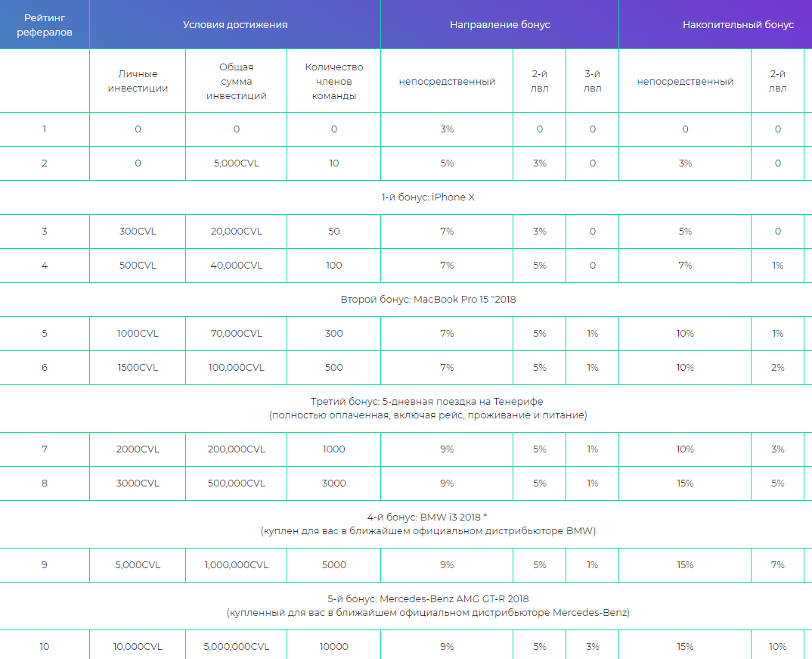Click team members count '10' in row 2

pyautogui.click(x=334, y=163)
